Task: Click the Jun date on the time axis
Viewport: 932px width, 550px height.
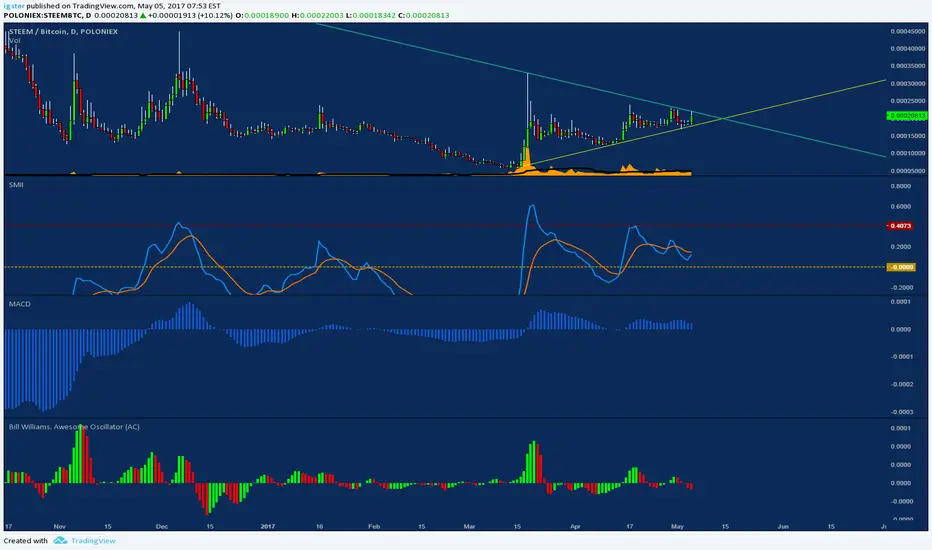Action: click(x=783, y=526)
